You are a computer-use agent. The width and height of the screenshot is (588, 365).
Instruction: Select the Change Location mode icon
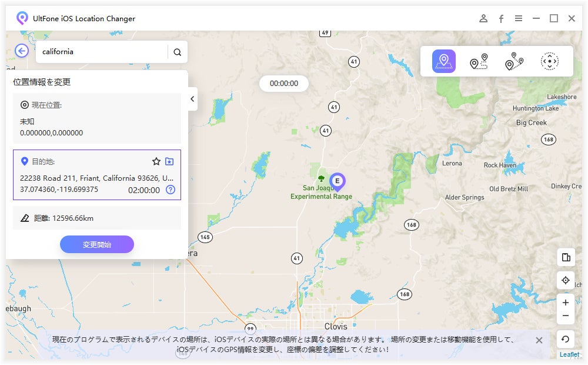point(443,61)
